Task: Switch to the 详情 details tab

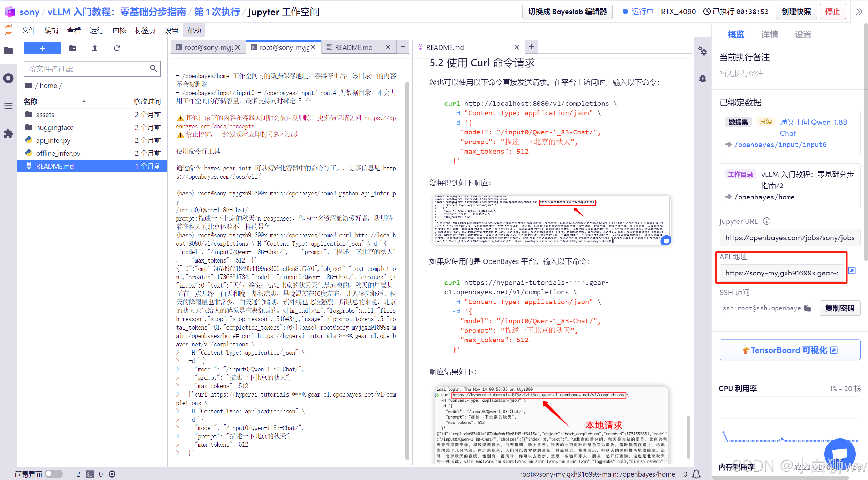Action: coord(769,35)
